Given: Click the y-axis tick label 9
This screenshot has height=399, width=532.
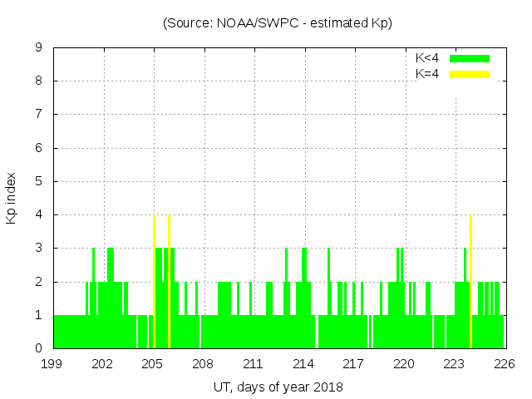Looking at the screenshot, I should [x=38, y=47].
